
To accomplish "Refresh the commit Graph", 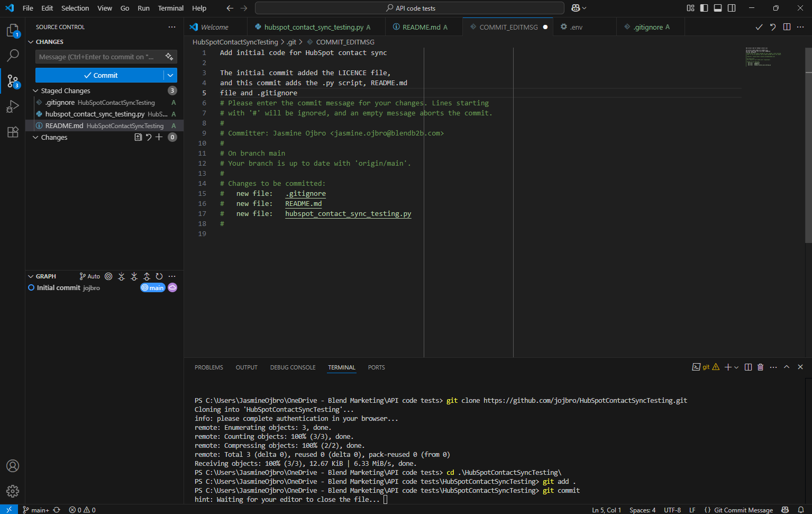I will (159, 276).
